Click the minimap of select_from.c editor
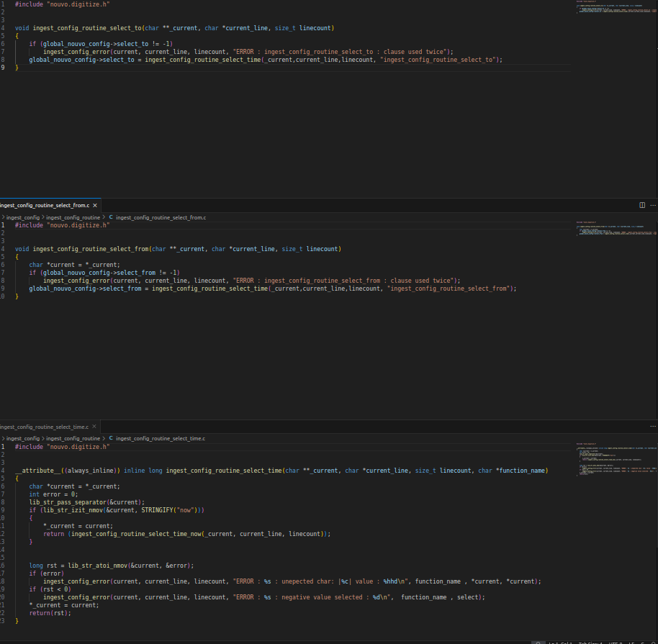The image size is (658, 644). (616, 228)
